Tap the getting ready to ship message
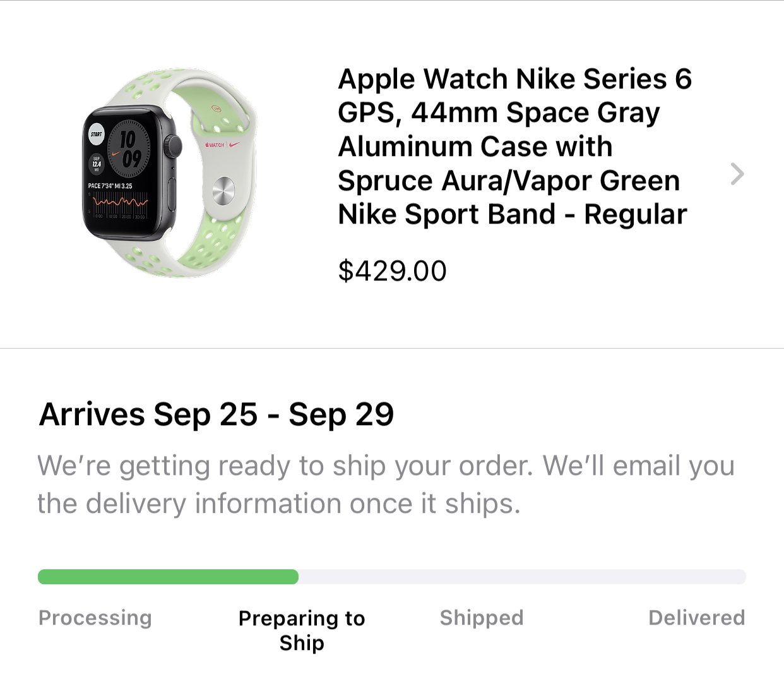 coord(386,484)
